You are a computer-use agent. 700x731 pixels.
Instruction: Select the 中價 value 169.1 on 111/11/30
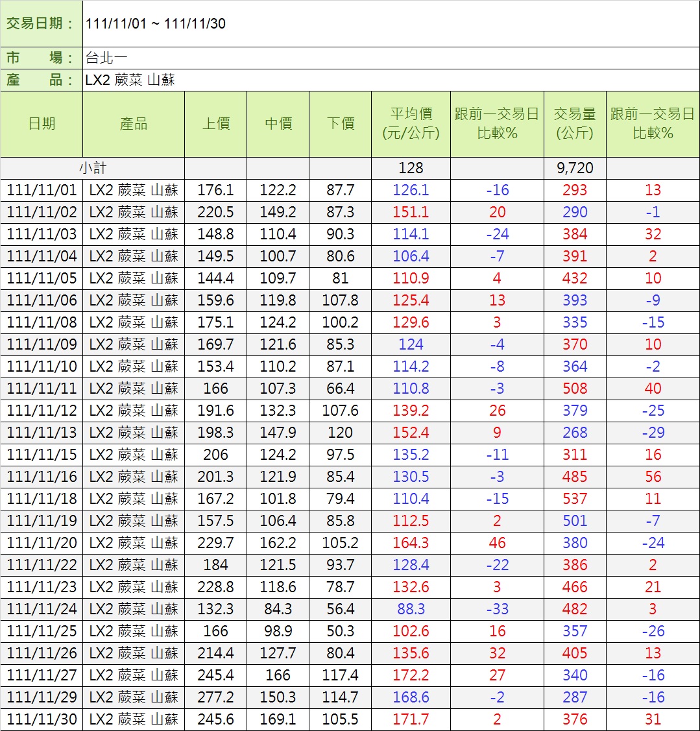(x=278, y=719)
